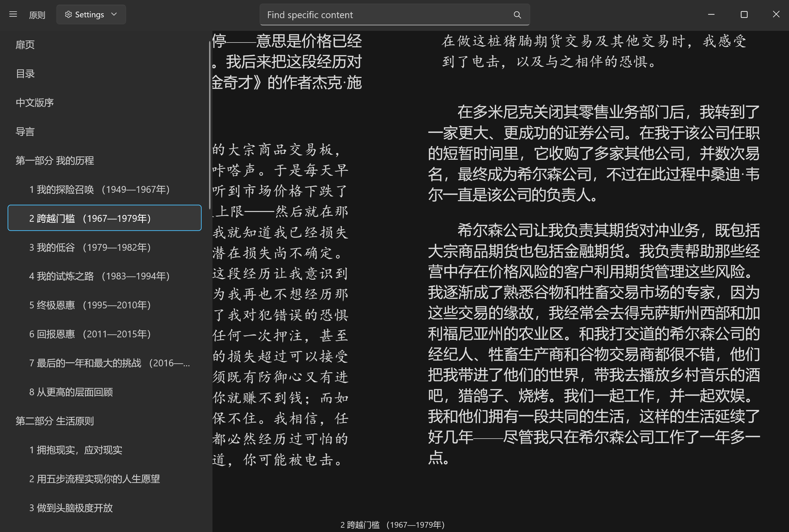This screenshot has height=532, width=789.
Task: Select 第二部分 生活原则 section
Action: pos(104,421)
